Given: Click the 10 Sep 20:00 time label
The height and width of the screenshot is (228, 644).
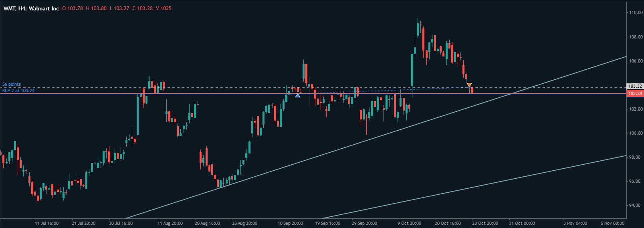Looking at the screenshot, I should point(290,223).
